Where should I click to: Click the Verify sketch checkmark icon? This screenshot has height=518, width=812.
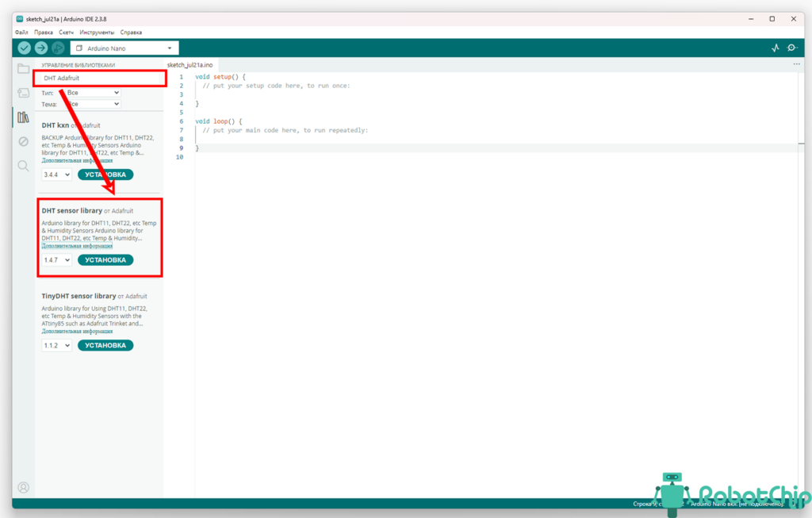(x=25, y=48)
